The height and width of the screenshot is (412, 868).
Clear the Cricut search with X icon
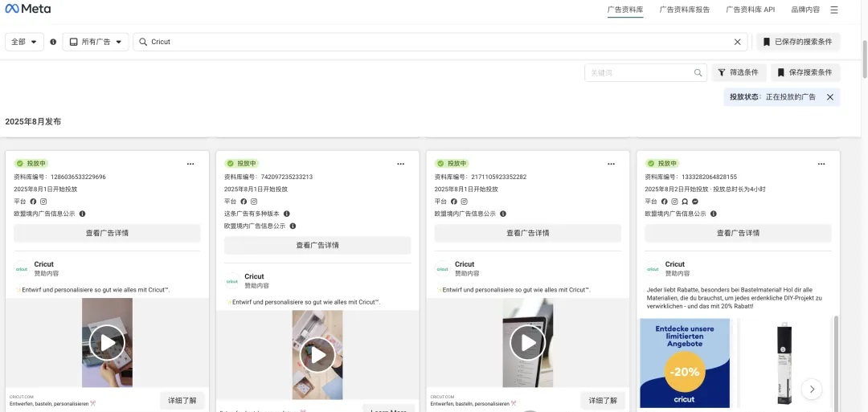[737, 42]
